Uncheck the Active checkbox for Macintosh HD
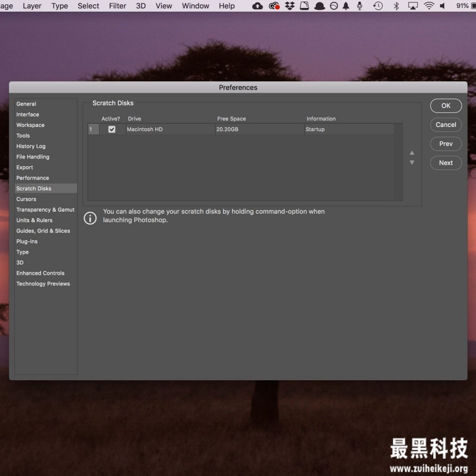This screenshot has width=476, height=476. pyautogui.click(x=112, y=129)
